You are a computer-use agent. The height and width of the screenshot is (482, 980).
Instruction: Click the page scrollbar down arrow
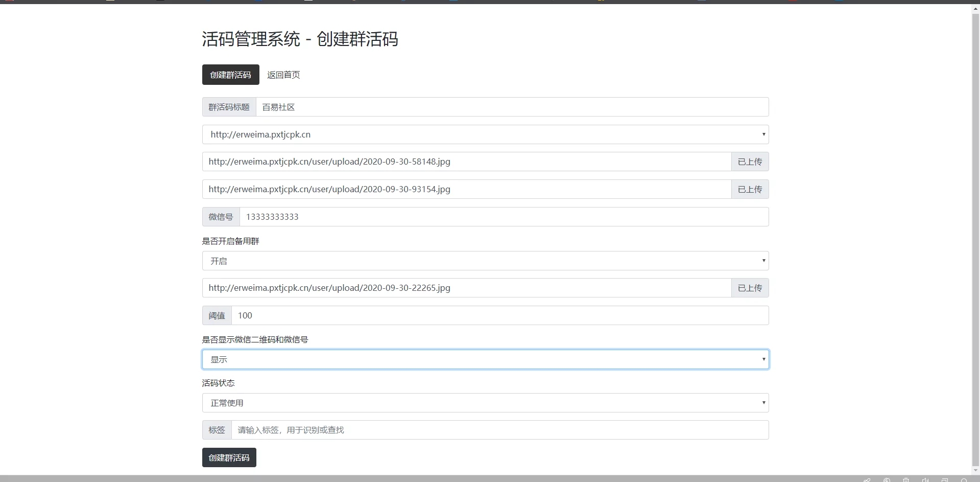point(975,470)
